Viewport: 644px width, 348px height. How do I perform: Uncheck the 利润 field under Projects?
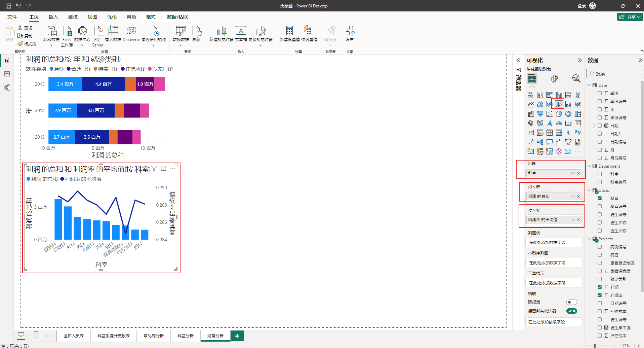(x=600, y=287)
